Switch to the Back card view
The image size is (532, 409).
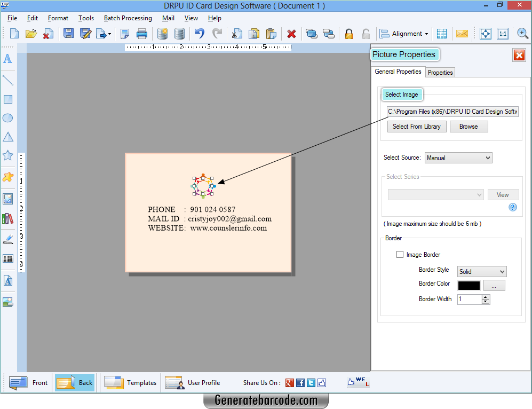click(75, 382)
